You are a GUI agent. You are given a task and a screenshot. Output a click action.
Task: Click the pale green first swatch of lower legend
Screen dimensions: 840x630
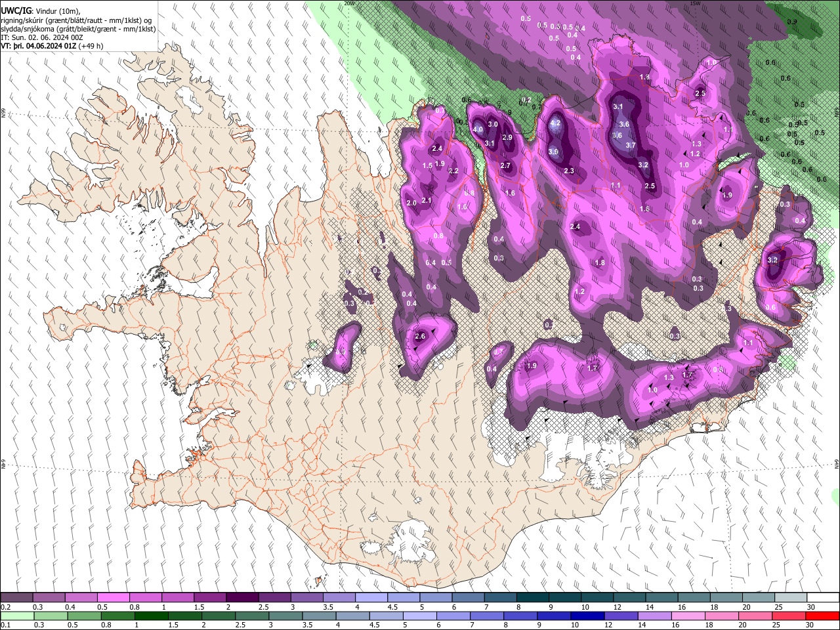tap(16, 616)
